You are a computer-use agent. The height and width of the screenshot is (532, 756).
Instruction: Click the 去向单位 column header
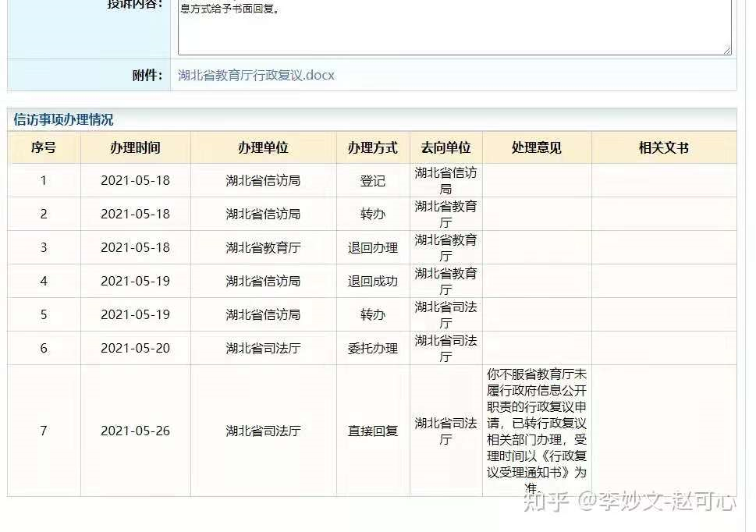(446, 147)
